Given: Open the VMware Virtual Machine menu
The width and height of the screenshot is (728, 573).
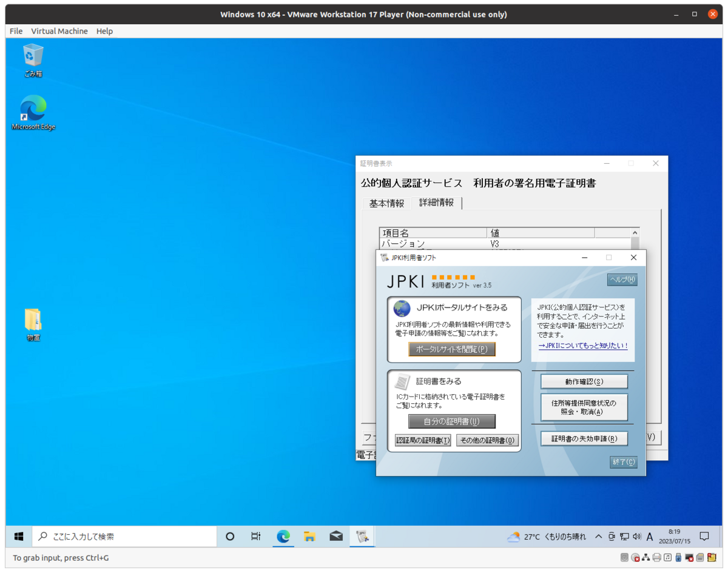Looking at the screenshot, I should pyautogui.click(x=59, y=31).
